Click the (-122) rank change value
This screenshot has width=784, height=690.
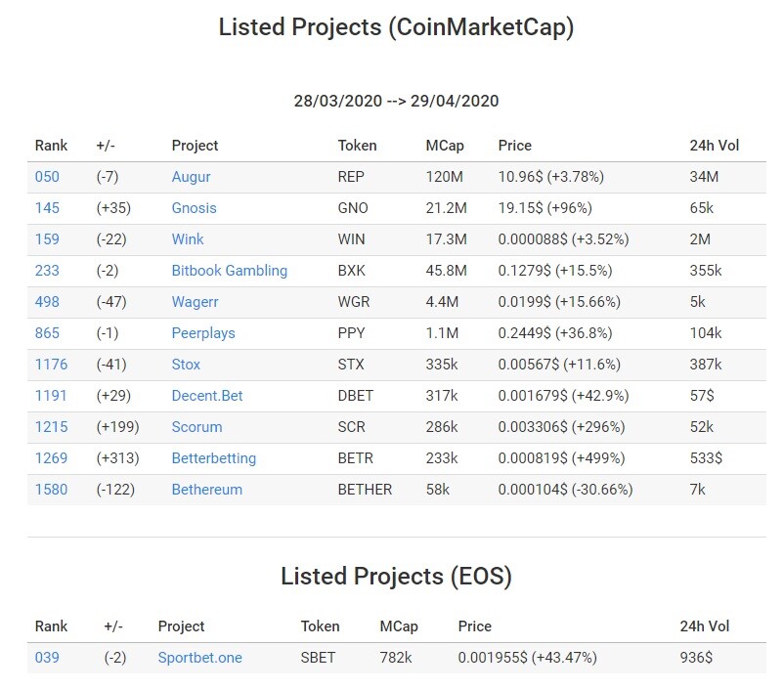click(x=115, y=490)
